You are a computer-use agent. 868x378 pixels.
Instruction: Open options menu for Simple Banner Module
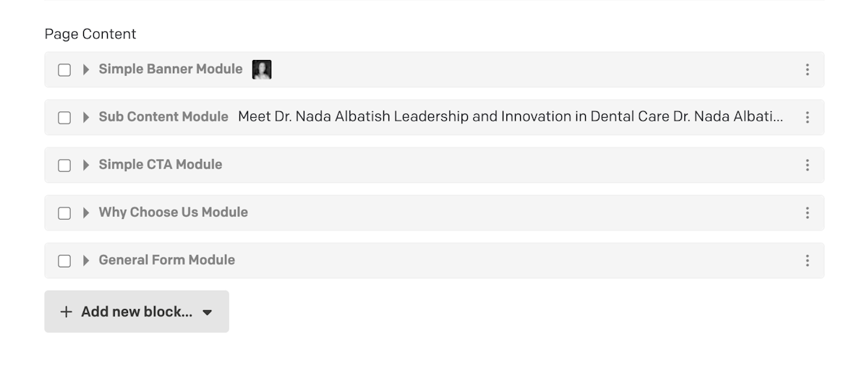[x=807, y=69]
